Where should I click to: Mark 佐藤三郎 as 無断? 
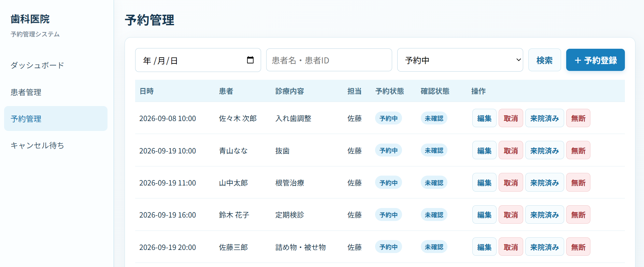tap(578, 247)
